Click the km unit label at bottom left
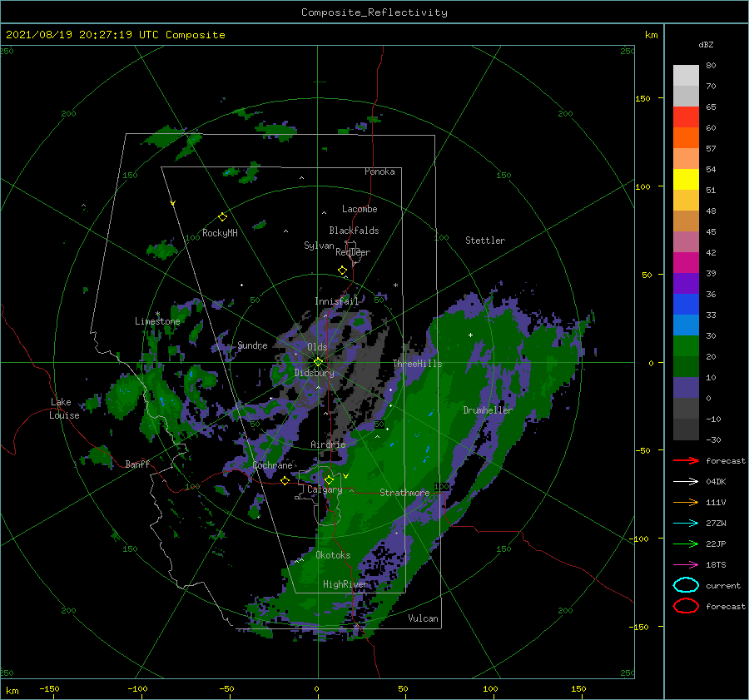 (x=12, y=691)
